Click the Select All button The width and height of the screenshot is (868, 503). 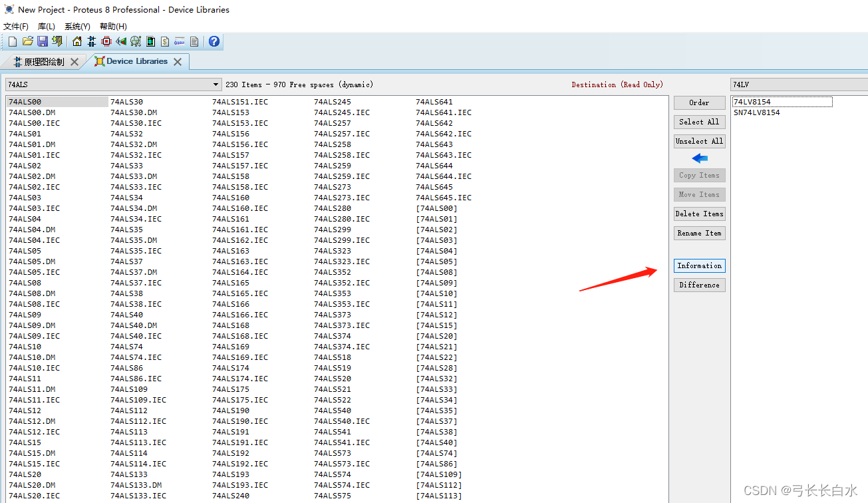pyautogui.click(x=699, y=122)
